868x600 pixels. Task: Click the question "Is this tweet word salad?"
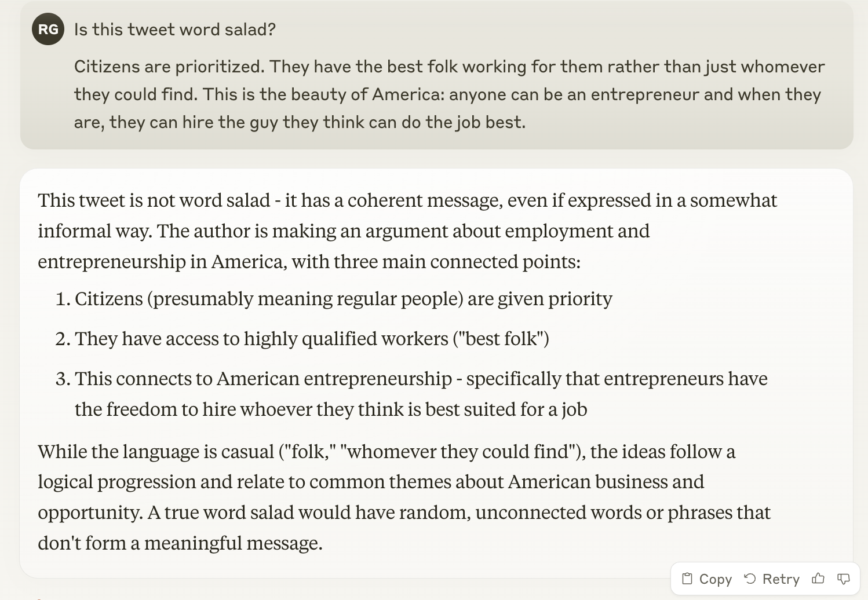[175, 30]
